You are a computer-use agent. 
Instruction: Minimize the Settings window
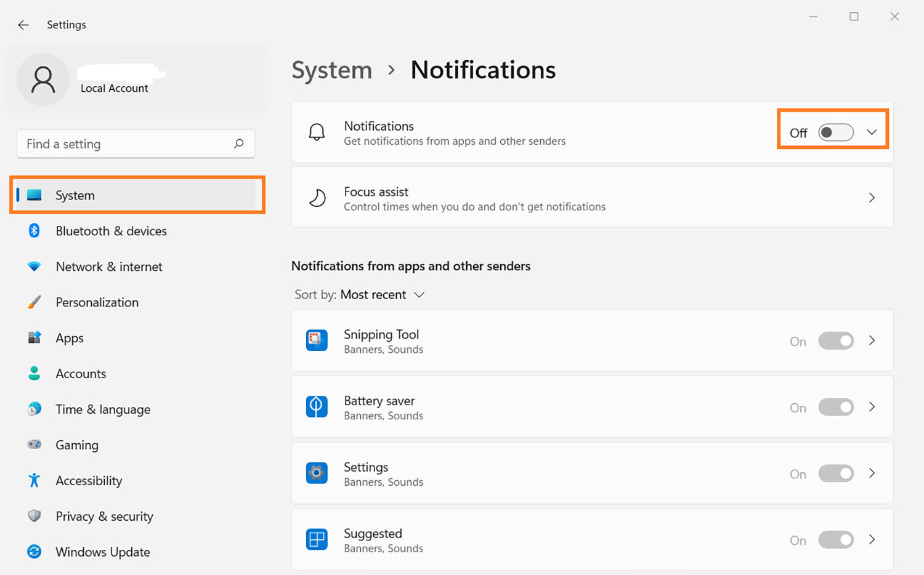tap(813, 17)
